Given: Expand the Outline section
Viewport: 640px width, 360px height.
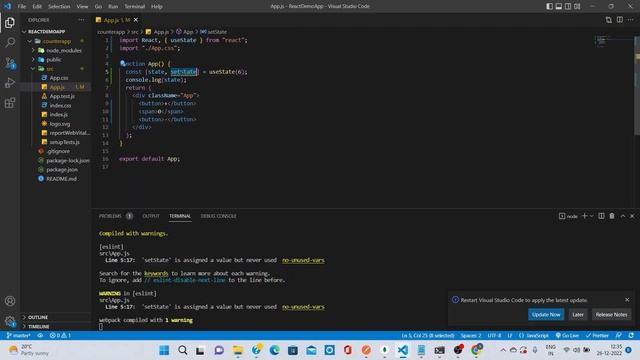Looking at the screenshot, I should (x=38, y=317).
